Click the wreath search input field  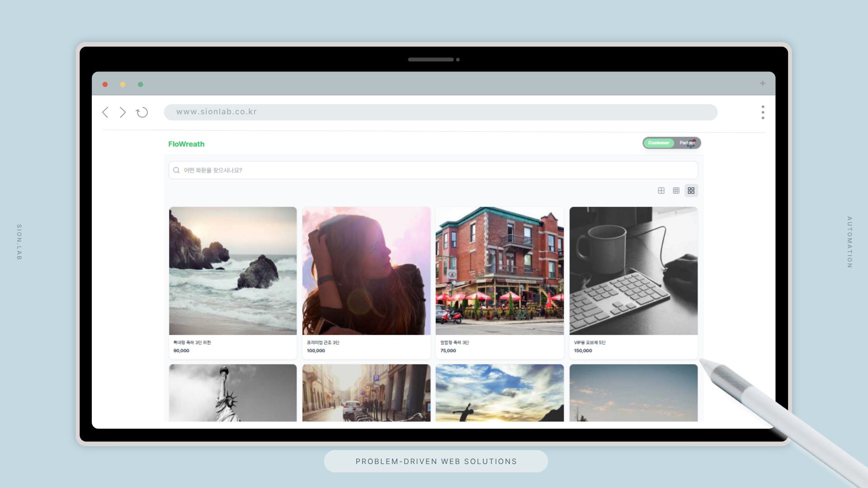pyautogui.click(x=434, y=170)
